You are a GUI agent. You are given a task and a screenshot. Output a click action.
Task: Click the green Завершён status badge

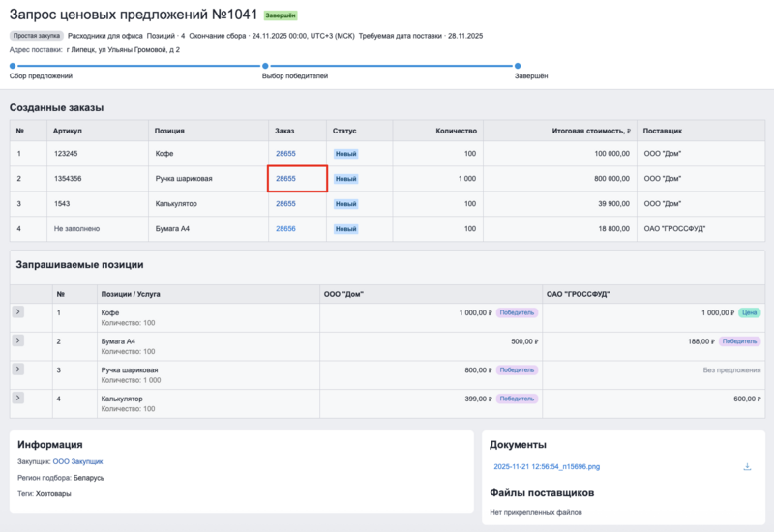click(x=281, y=16)
